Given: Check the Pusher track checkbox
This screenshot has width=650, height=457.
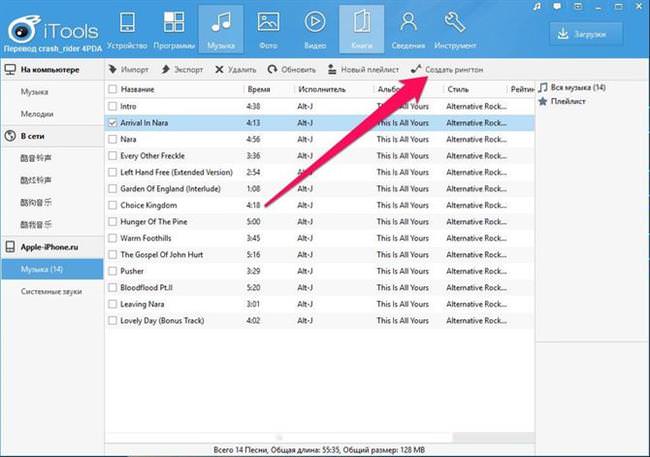Looking at the screenshot, I should 112,271.
